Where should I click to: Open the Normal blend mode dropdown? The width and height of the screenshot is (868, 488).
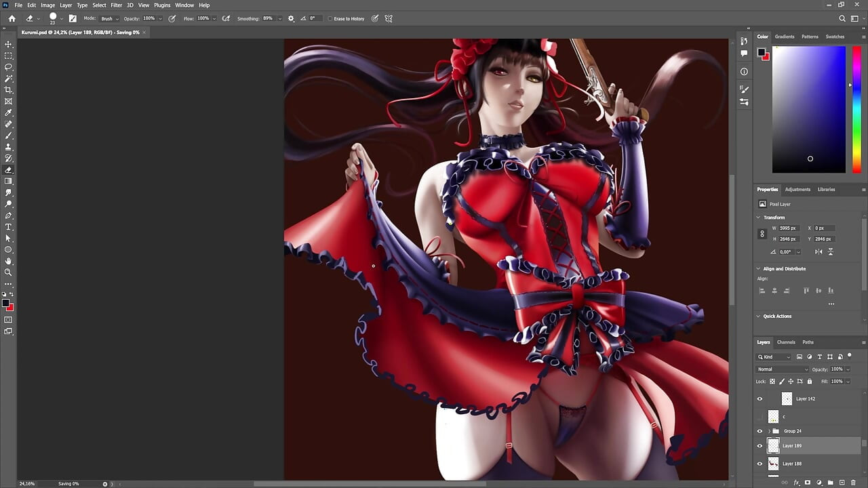coord(783,369)
